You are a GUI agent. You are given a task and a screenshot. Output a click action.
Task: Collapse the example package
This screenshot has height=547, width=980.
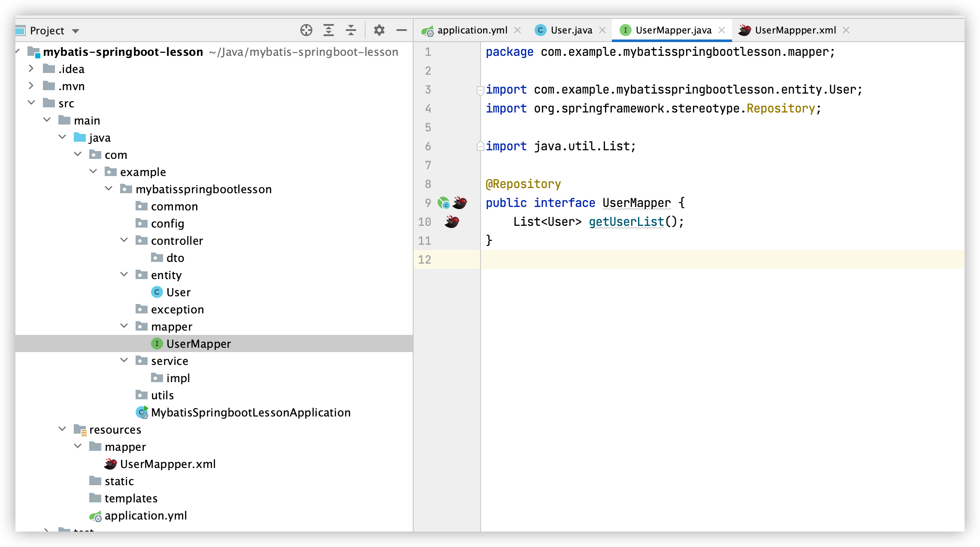tap(93, 171)
